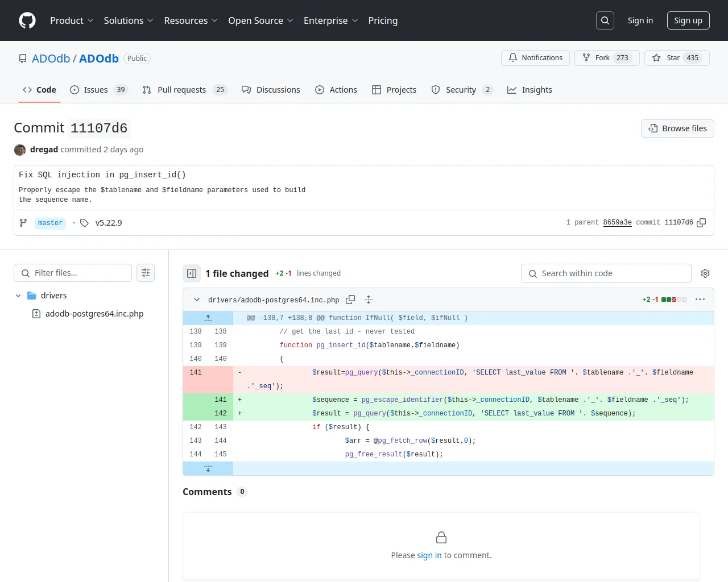The height and width of the screenshot is (582, 728).
Task: Click the Comments heading
Action: click(x=207, y=492)
